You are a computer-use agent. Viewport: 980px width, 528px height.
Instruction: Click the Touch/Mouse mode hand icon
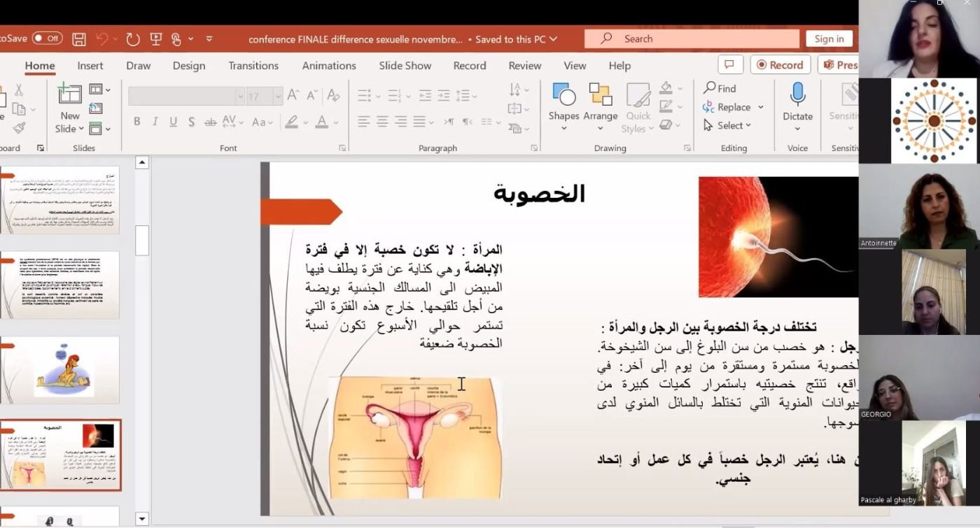[x=176, y=39]
